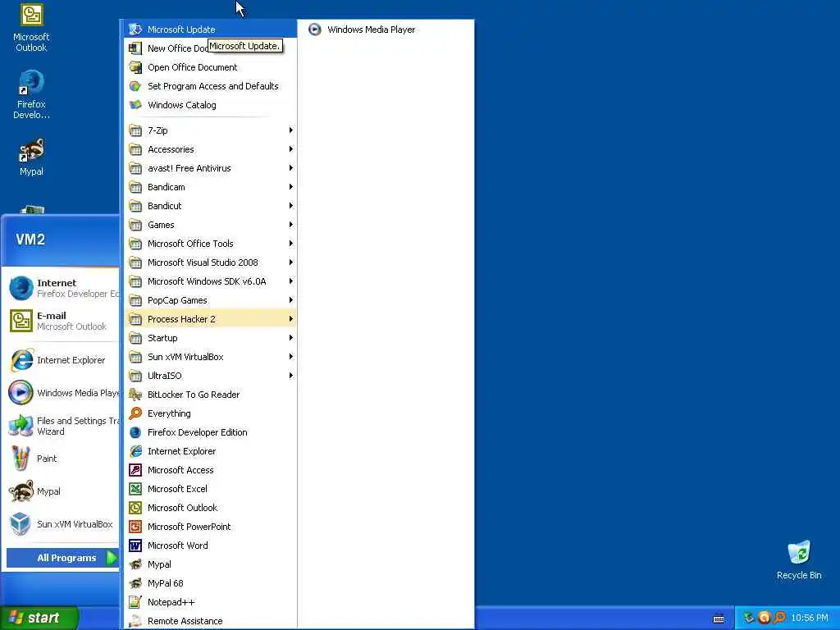Image resolution: width=840 pixels, height=630 pixels.
Task: Expand the avast! Free Antivirus folder
Action: point(211,167)
